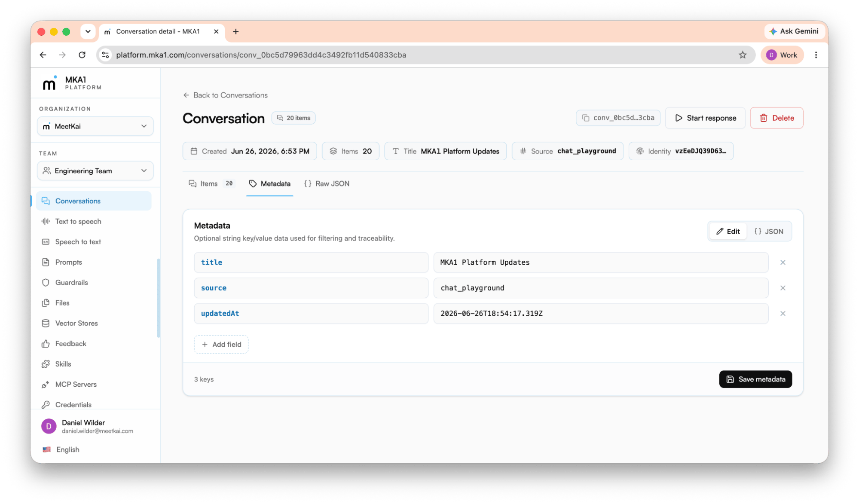The width and height of the screenshot is (859, 504).
Task: Click Ask Gemini button
Action: [x=794, y=31]
